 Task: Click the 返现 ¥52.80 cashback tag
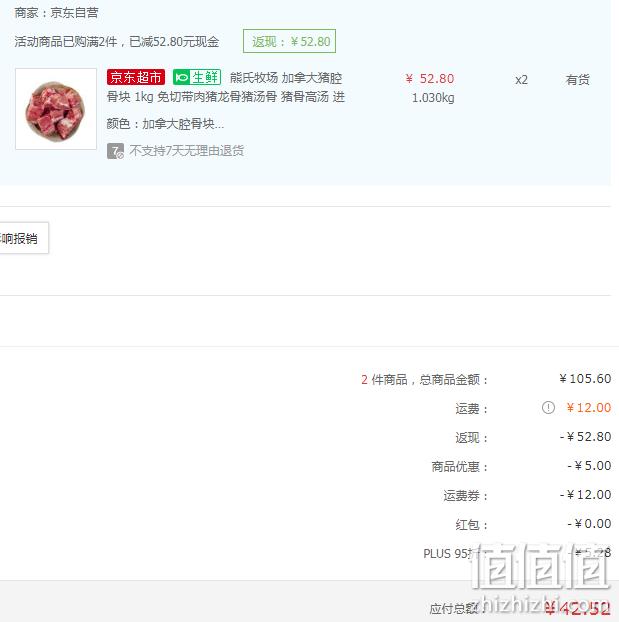click(289, 41)
